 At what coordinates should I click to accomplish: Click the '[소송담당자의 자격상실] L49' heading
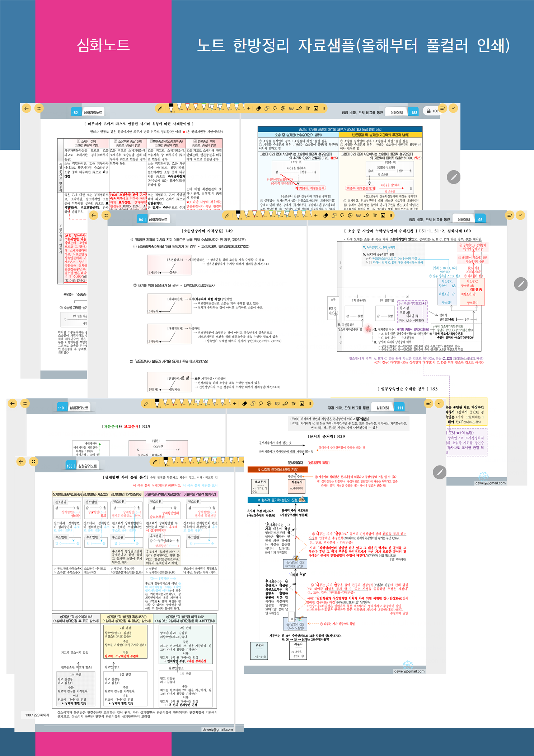tap(207, 231)
